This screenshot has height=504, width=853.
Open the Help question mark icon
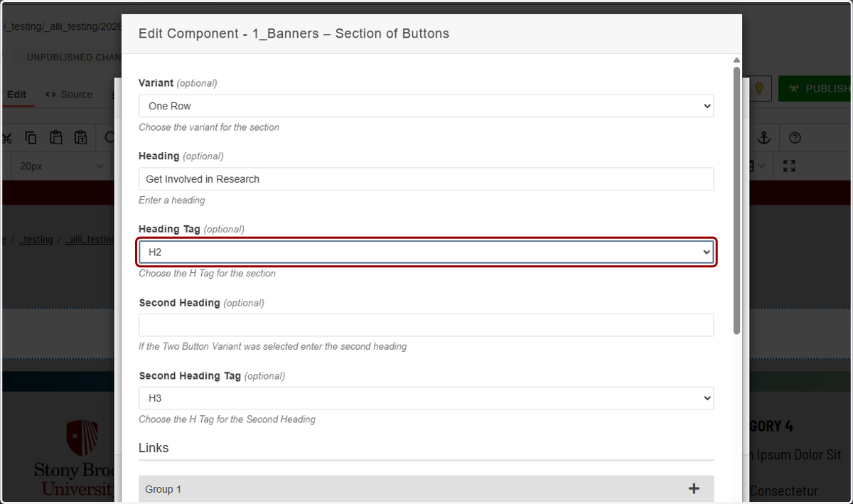pos(795,138)
